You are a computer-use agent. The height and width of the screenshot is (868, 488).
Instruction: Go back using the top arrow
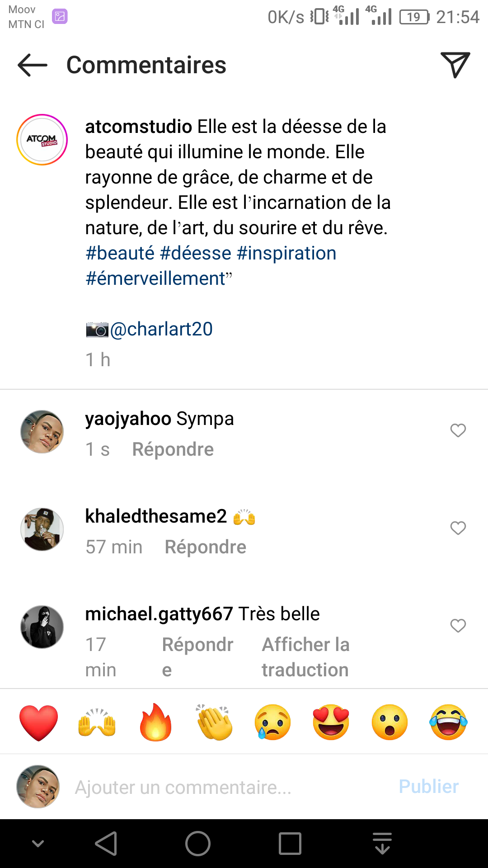pyautogui.click(x=33, y=66)
